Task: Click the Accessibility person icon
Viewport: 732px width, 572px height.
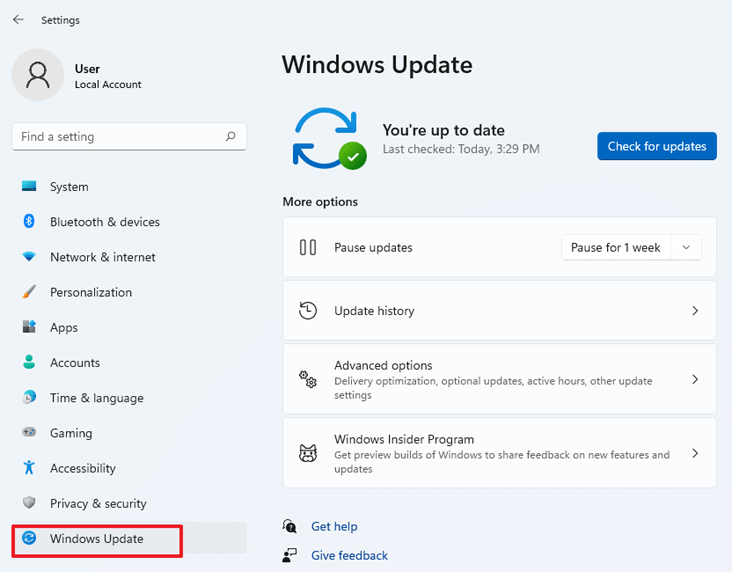Action: point(29,468)
